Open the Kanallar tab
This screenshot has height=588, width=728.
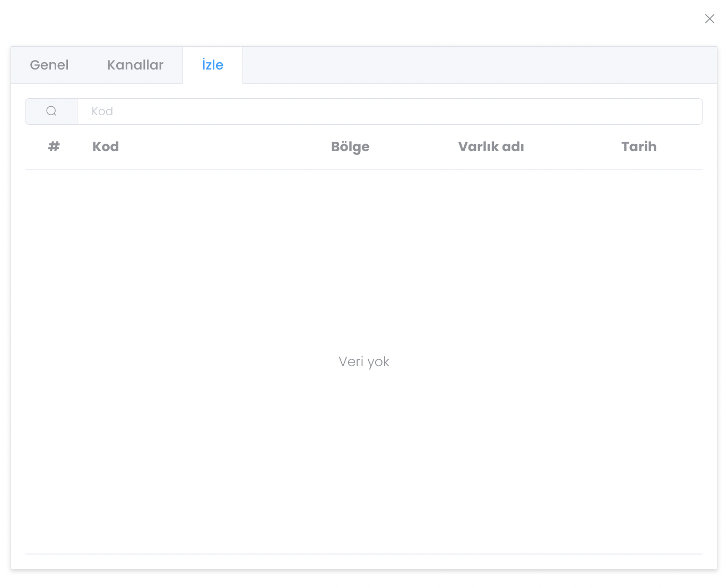[135, 65]
